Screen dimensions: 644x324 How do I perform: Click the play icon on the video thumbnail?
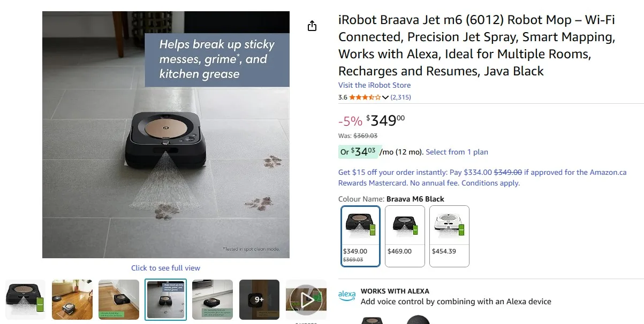pos(306,300)
